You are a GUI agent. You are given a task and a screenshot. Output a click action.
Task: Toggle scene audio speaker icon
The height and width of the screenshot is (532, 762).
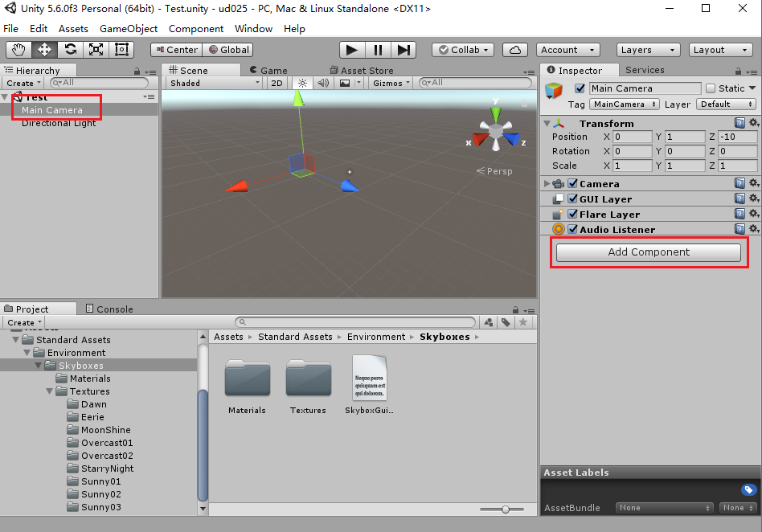[323, 83]
